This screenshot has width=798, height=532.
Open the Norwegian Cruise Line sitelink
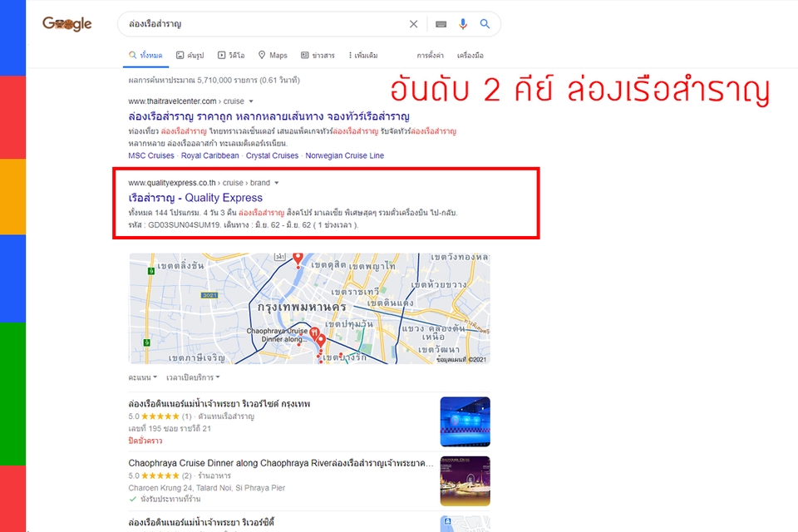(344, 155)
